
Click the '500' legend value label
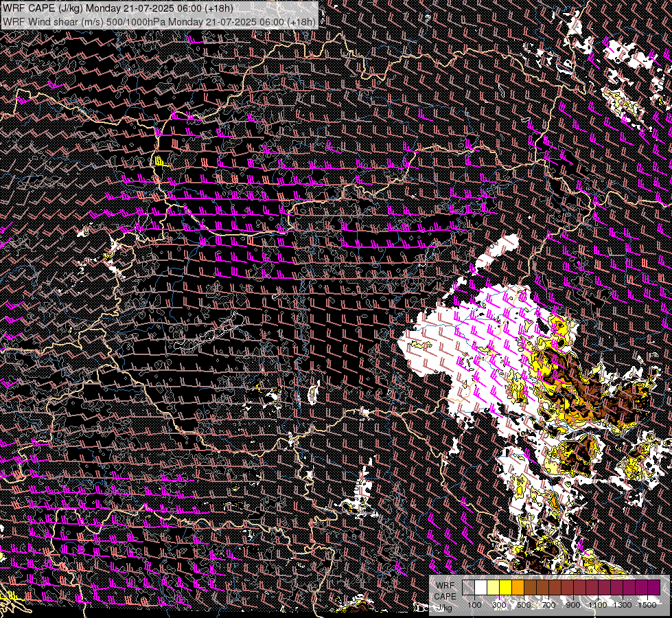click(524, 605)
